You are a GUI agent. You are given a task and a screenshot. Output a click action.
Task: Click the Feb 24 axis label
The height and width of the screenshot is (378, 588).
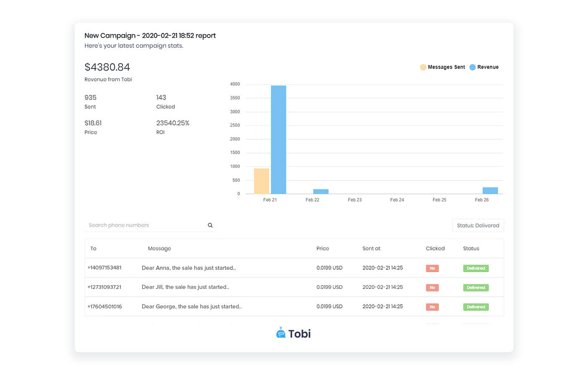[397, 200]
